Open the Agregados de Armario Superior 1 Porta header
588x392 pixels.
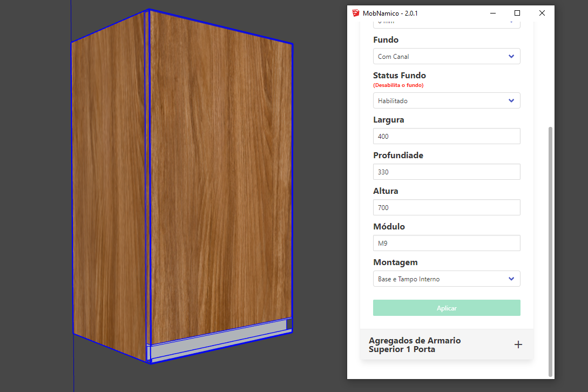point(415,344)
